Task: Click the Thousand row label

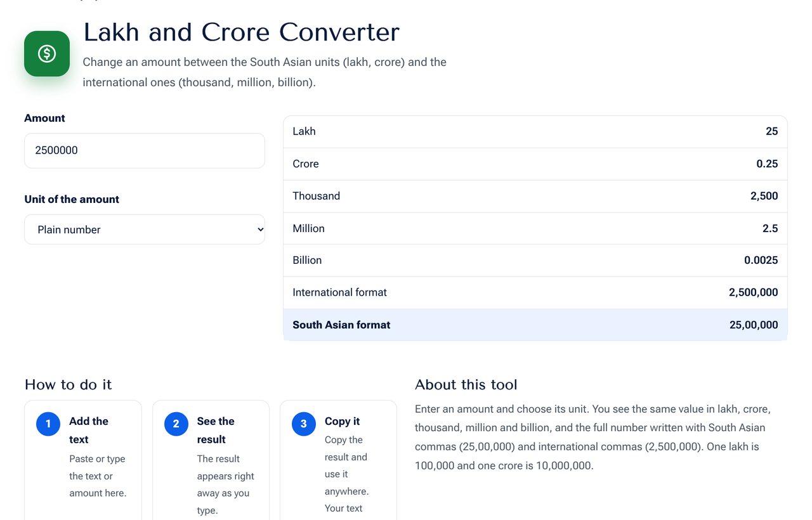Action: pyautogui.click(x=316, y=196)
